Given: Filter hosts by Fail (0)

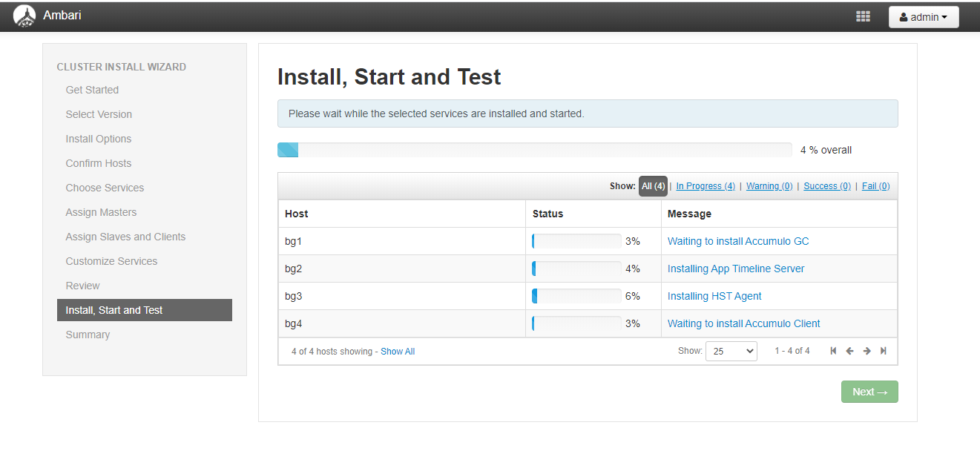Looking at the screenshot, I should pyautogui.click(x=875, y=186).
